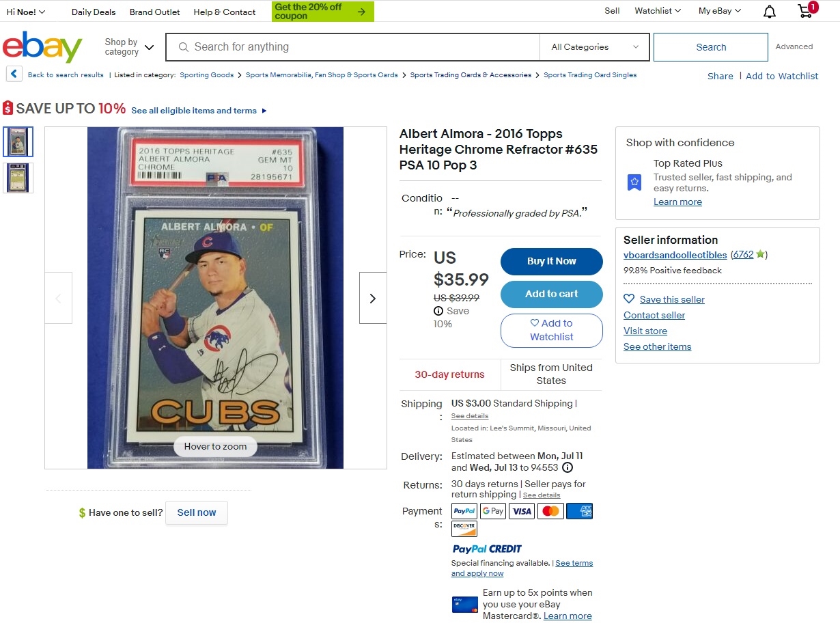Screen dimensions: 840x632
Task: Open the shopping cart icon
Action: tap(807, 10)
